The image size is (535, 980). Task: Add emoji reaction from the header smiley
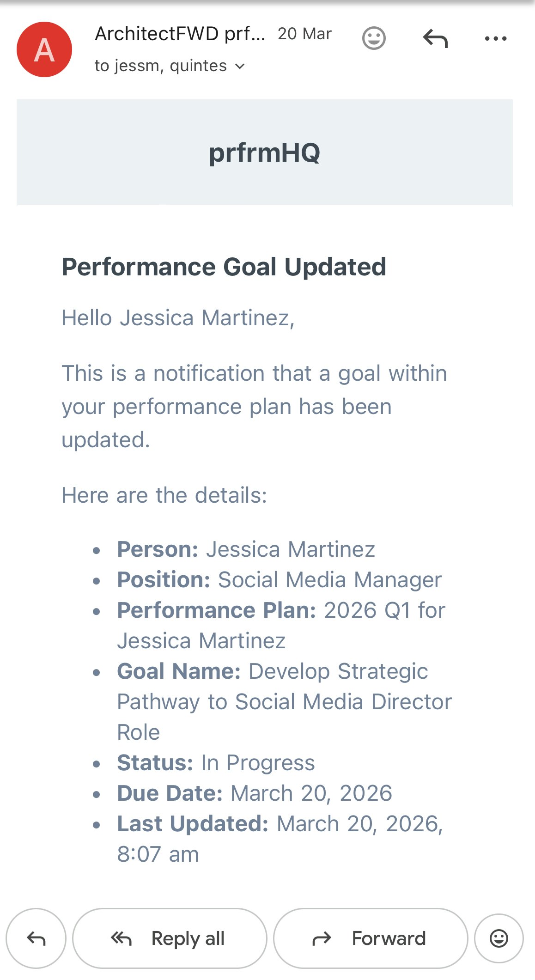click(x=374, y=38)
